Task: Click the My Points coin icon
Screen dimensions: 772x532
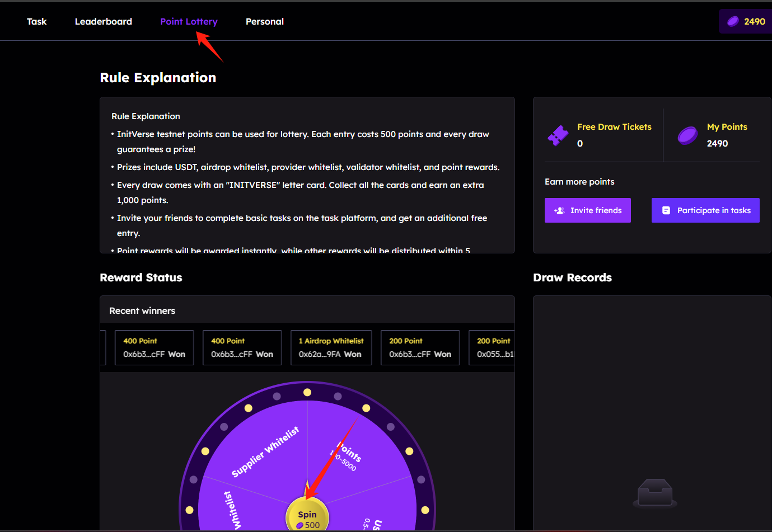Action: pyautogui.click(x=687, y=135)
